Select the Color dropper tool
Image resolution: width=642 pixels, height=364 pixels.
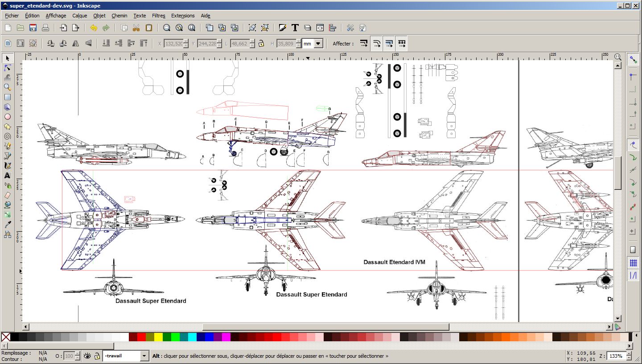8,225
